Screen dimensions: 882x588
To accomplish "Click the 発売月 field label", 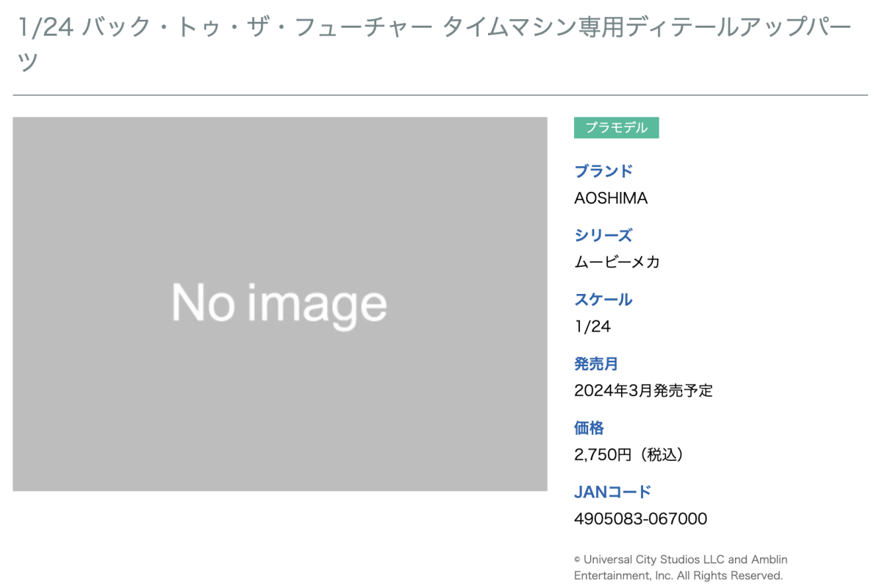I will tap(595, 364).
